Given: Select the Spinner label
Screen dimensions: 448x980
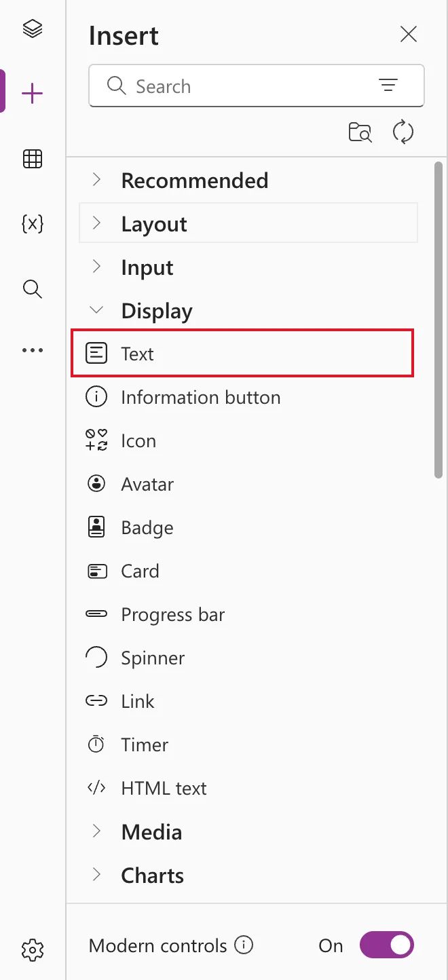Looking at the screenshot, I should pyautogui.click(x=153, y=658).
